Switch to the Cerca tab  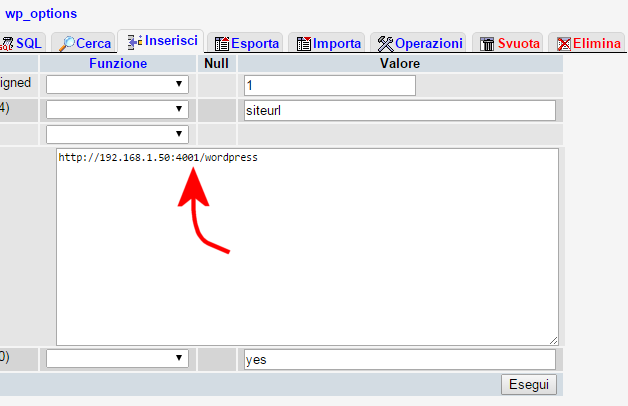pos(84,43)
